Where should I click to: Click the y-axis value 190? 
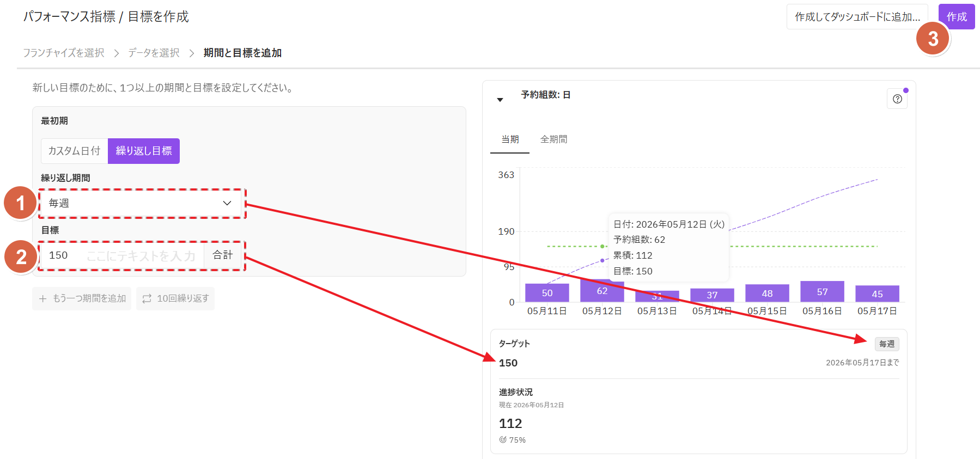coord(506,231)
